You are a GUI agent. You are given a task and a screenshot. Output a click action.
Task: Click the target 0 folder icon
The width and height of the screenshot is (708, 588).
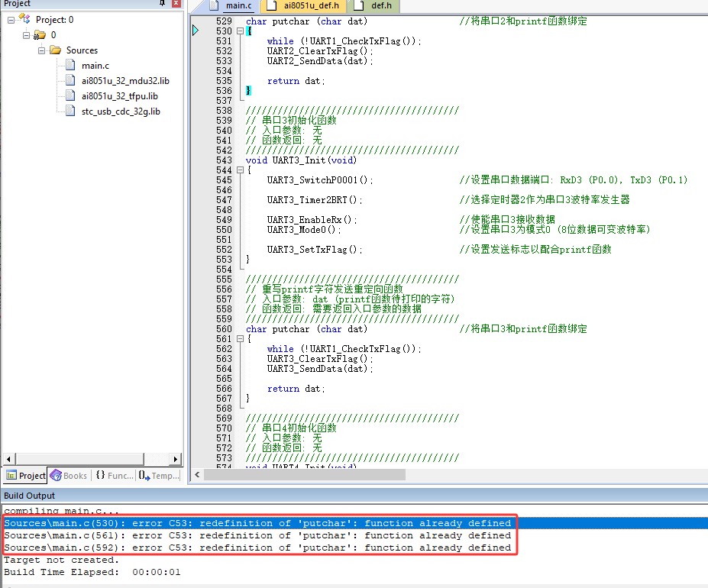point(40,35)
